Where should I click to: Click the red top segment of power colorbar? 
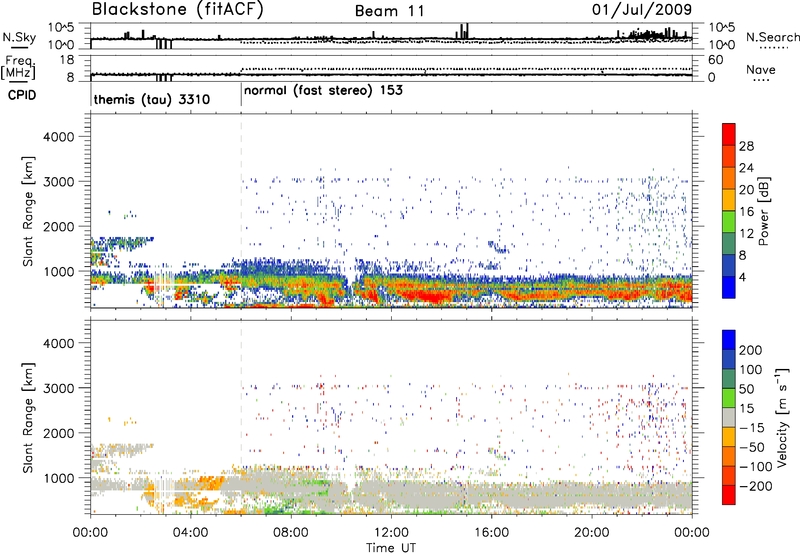coord(729,134)
